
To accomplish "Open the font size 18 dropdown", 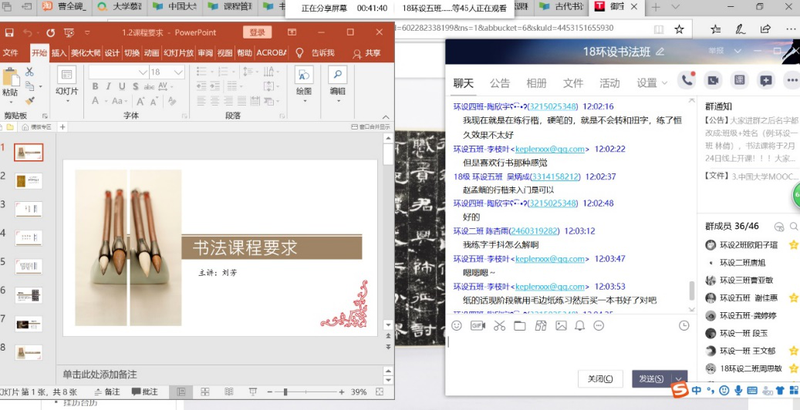I will tap(178, 72).
